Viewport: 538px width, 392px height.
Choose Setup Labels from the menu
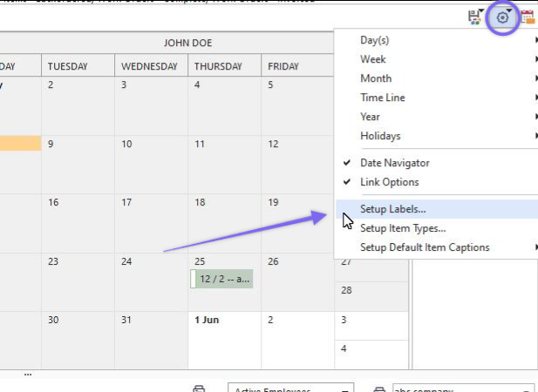coord(393,209)
